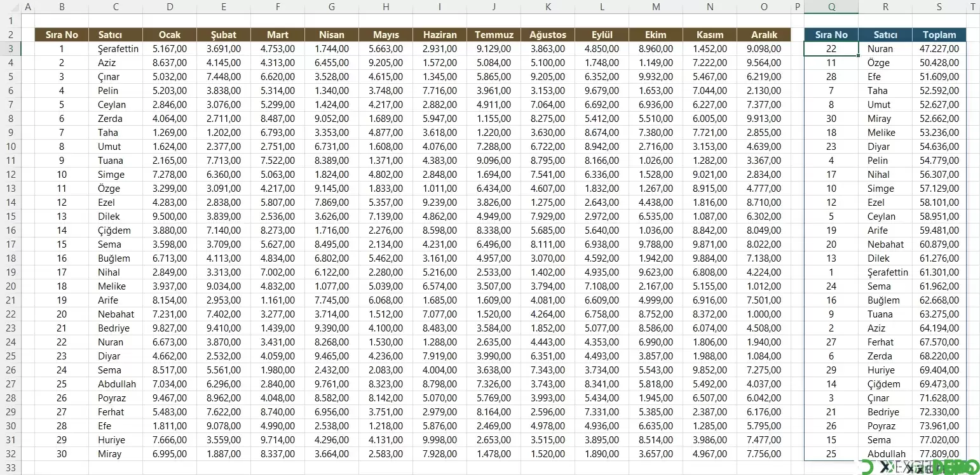The height and width of the screenshot is (475, 980).
Task: Select Dilek's Ocak value 9.500,00
Action: 170,217
